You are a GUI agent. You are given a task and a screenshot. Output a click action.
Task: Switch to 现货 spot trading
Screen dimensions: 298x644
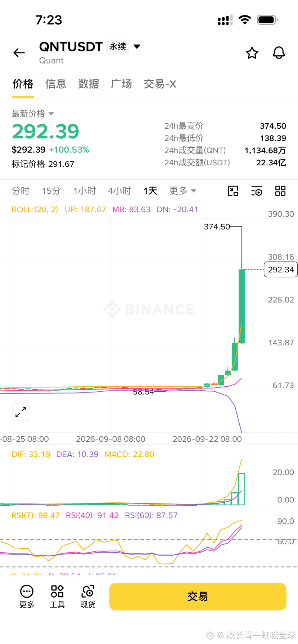click(88, 597)
